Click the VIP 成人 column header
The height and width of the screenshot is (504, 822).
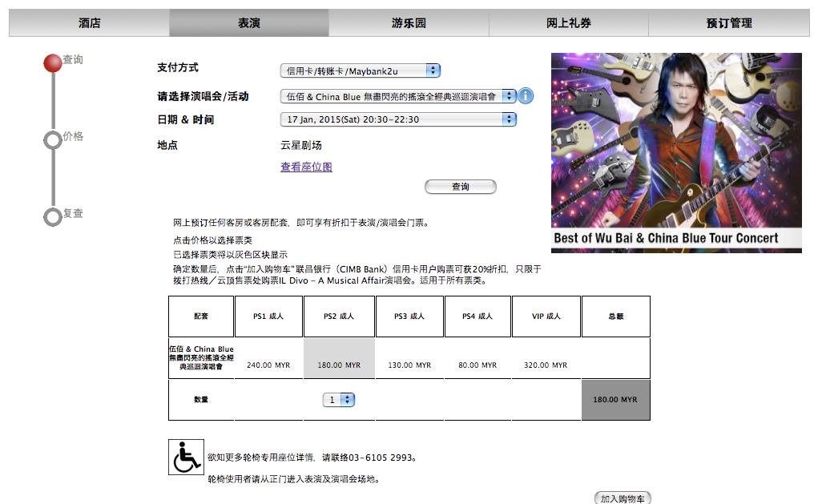(546, 317)
